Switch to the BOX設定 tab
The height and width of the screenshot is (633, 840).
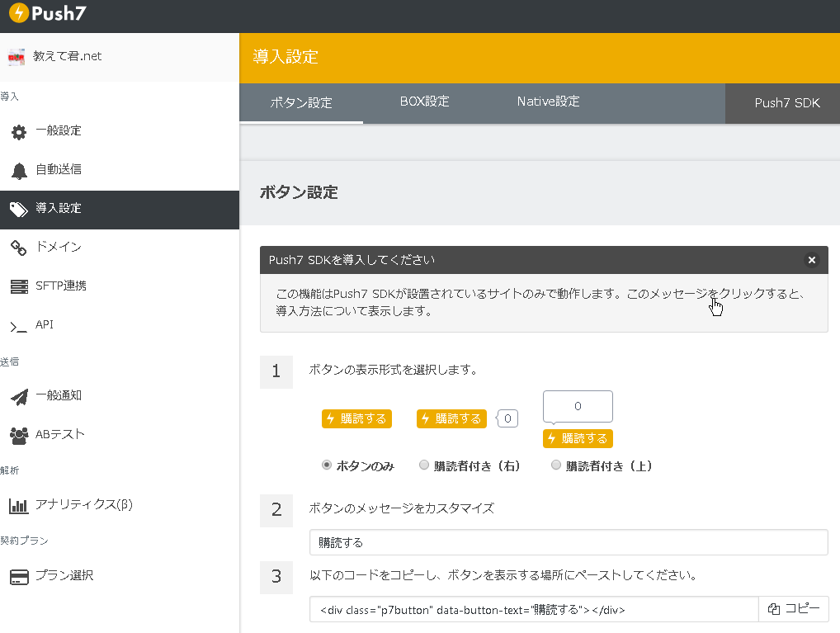424,102
